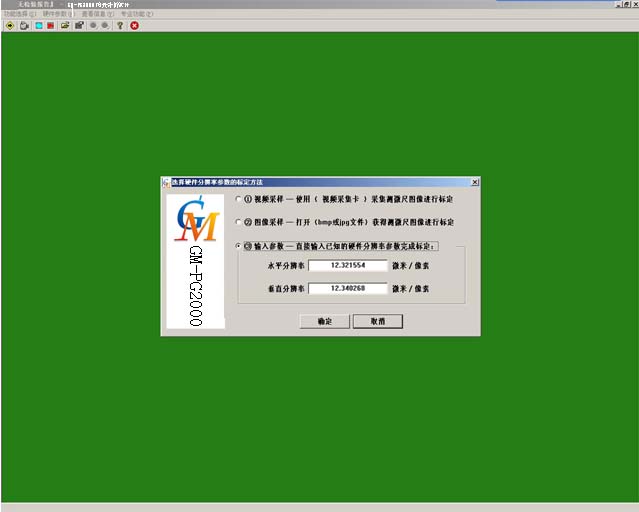The height and width of the screenshot is (512, 639).
Task: Click the camera capture toolbar icon
Action: pyautogui.click(x=23, y=25)
